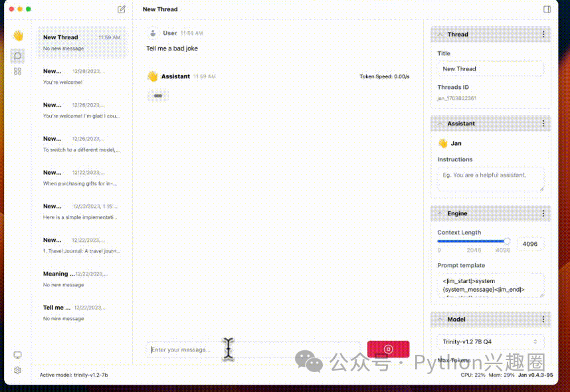This screenshot has height=392, width=570.
Task: Collapse the Assistant section chevron
Action: pyautogui.click(x=440, y=124)
